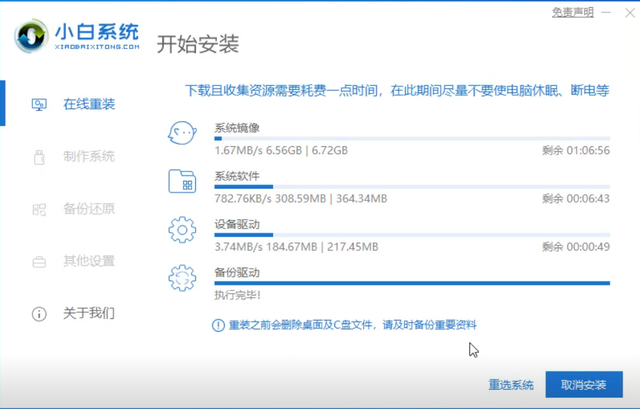Click the 小白系统 logo icon
640x409 pixels.
31,36
